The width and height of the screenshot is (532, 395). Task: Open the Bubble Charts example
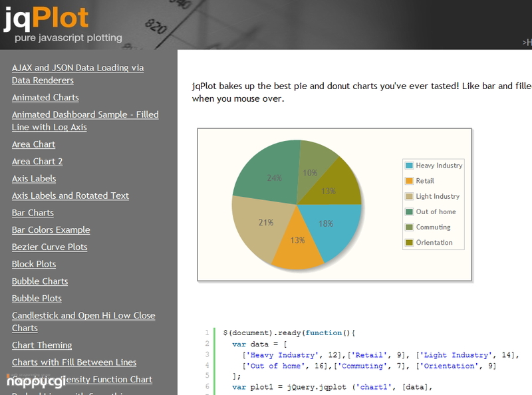pos(40,281)
